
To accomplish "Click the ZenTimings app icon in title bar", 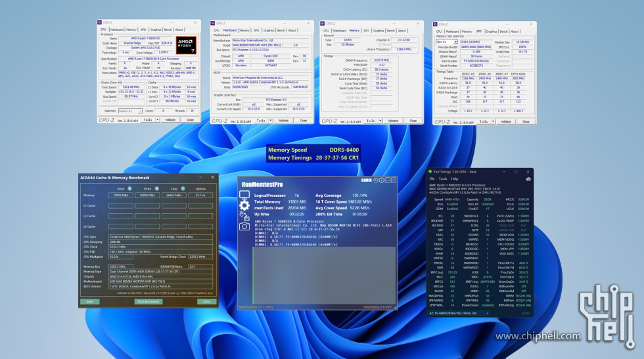I will pos(430,171).
